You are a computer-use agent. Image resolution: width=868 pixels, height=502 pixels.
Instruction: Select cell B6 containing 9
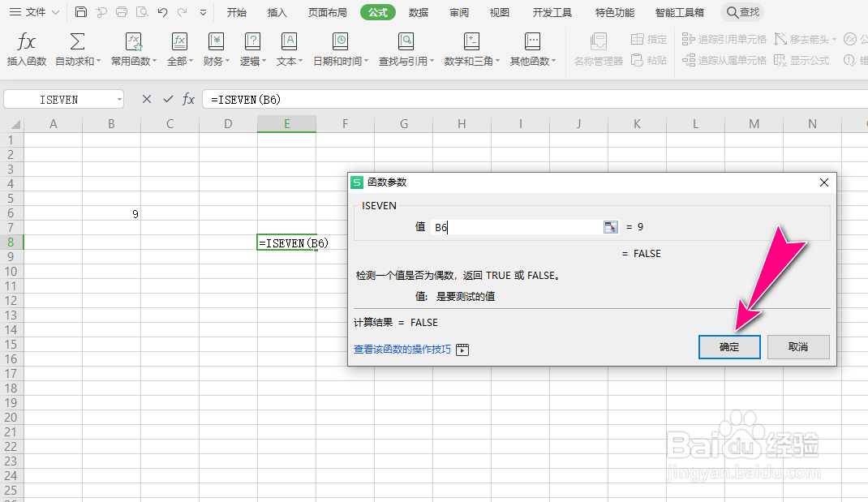pos(111,213)
